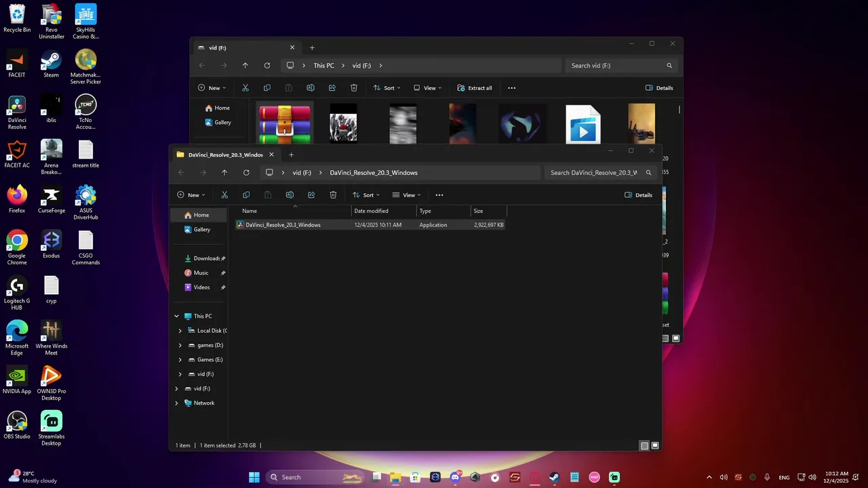Screen dimensions: 868x488
Task: Open Logitech G HUB desktop icon
Action: pos(17,293)
